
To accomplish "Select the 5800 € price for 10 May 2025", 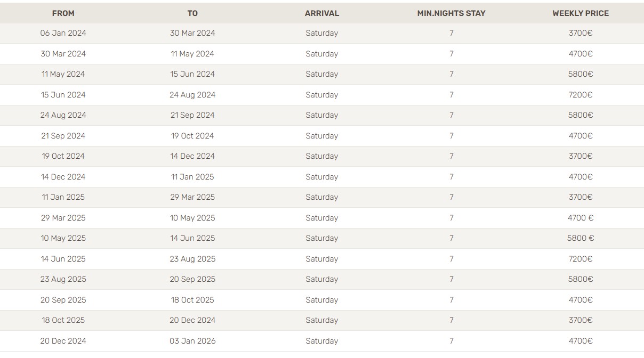I will pyautogui.click(x=581, y=238).
